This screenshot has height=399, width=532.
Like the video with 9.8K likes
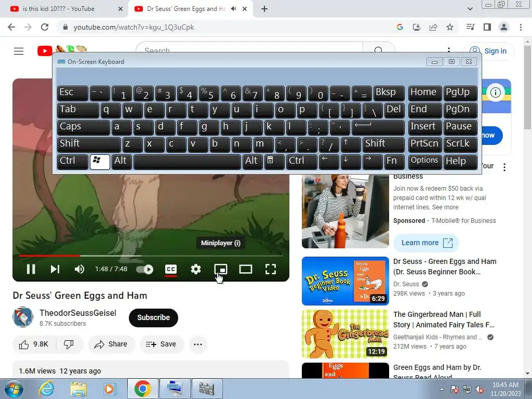click(34, 344)
